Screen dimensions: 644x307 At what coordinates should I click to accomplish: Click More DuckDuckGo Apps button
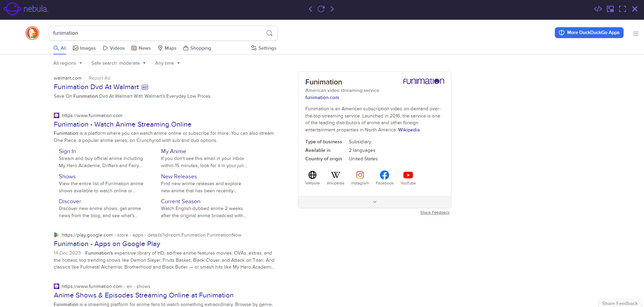click(589, 33)
